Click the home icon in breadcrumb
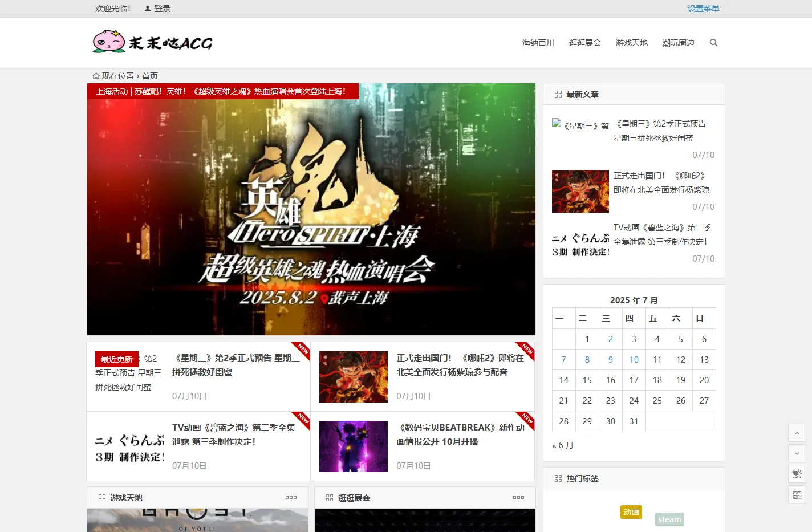Image resolution: width=812 pixels, height=532 pixels. [x=96, y=76]
